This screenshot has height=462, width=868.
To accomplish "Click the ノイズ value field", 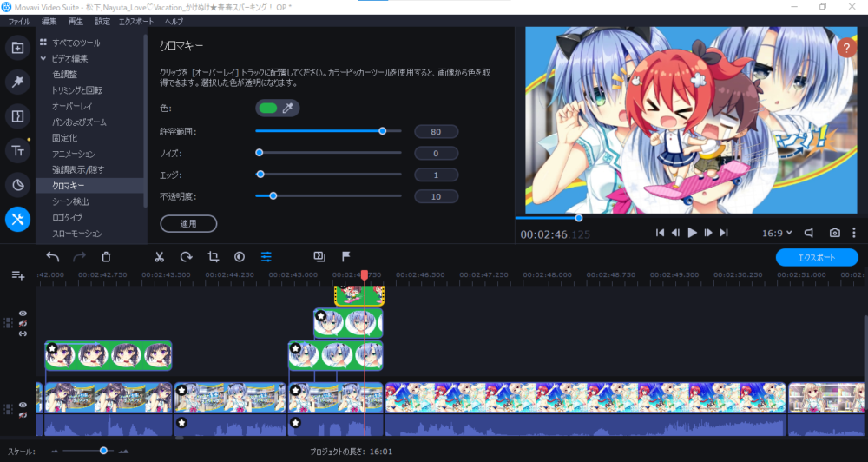I will point(437,154).
